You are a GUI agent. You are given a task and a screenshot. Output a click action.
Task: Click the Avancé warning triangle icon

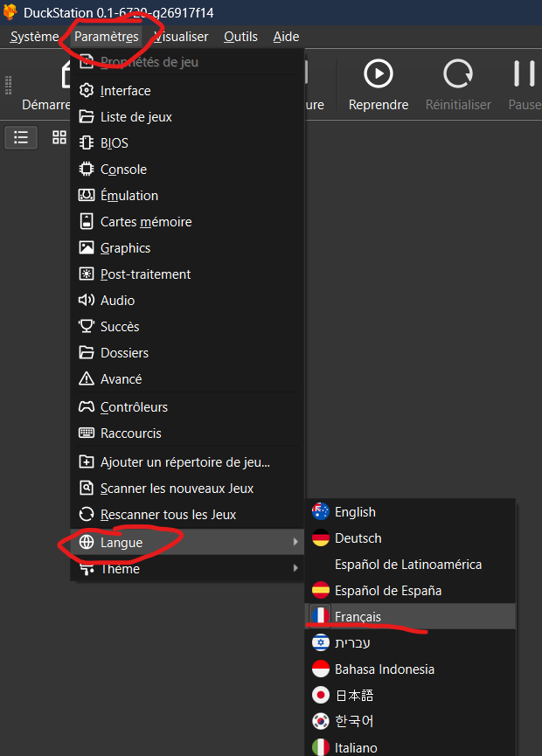[87, 378]
